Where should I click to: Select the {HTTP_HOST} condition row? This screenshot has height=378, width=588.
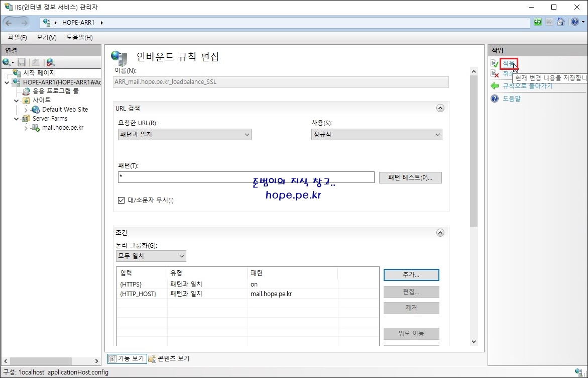tap(248, 294)
